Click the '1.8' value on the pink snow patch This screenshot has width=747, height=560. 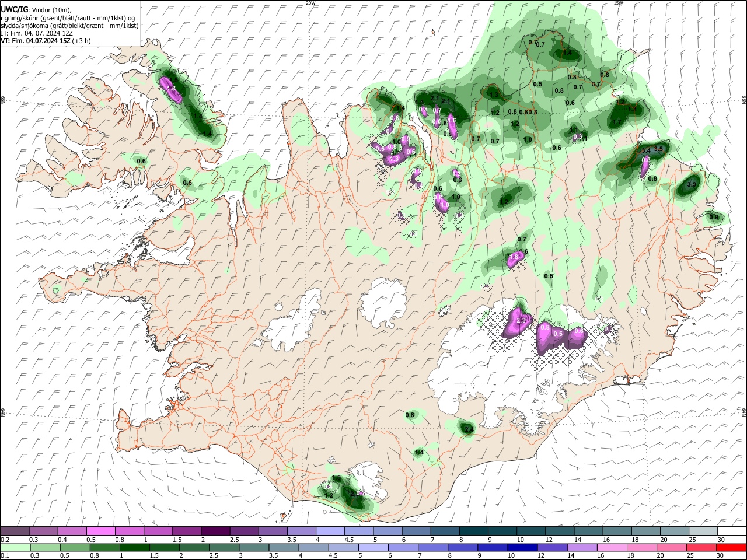coord(514,257)
